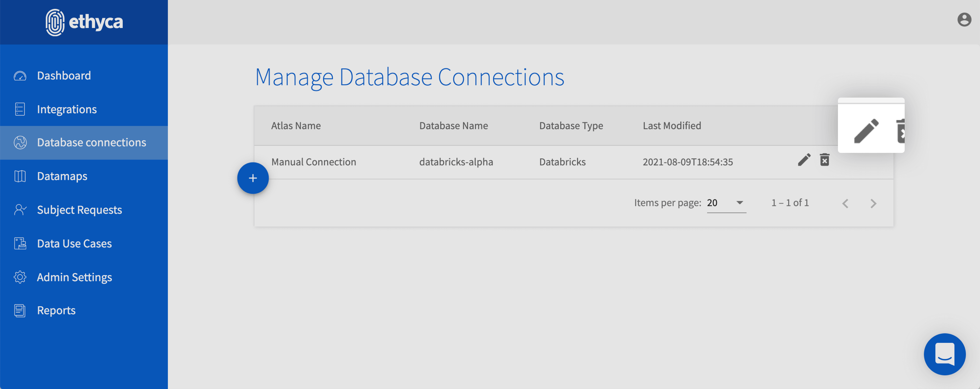Click the Reports document icon
The width and height of the screenshot is (980, 389).
pyautogui.click(x=20, y=311)
